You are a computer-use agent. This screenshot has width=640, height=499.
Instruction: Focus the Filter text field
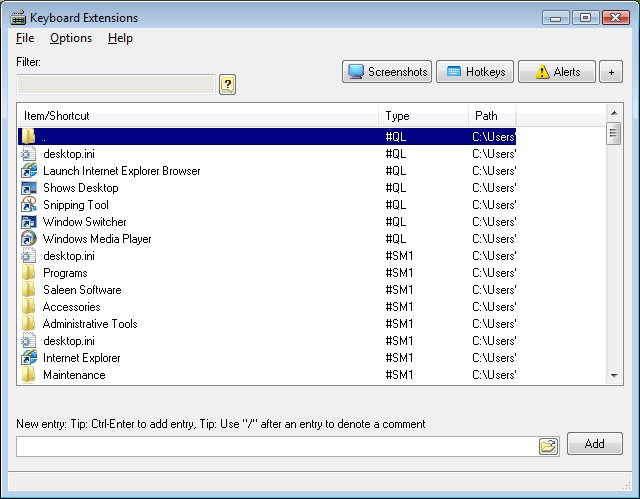(x=116, y=84)
